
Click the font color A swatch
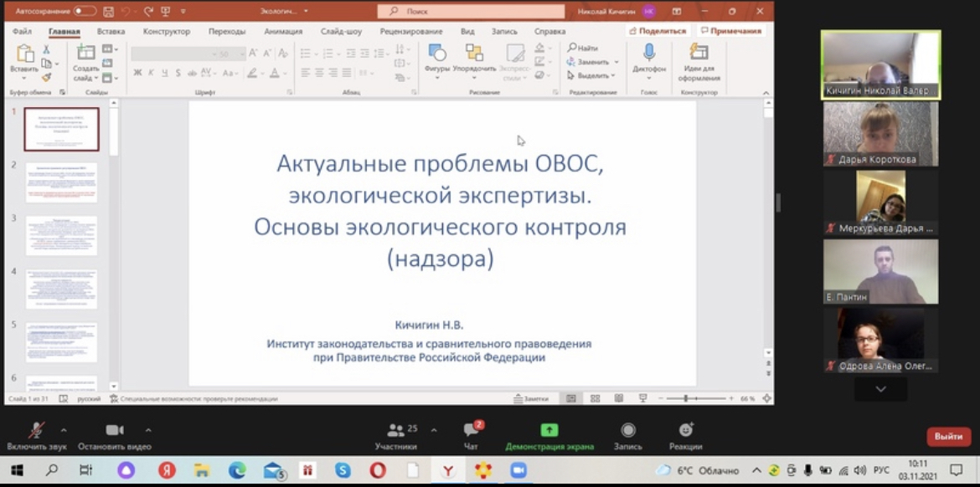274,73
